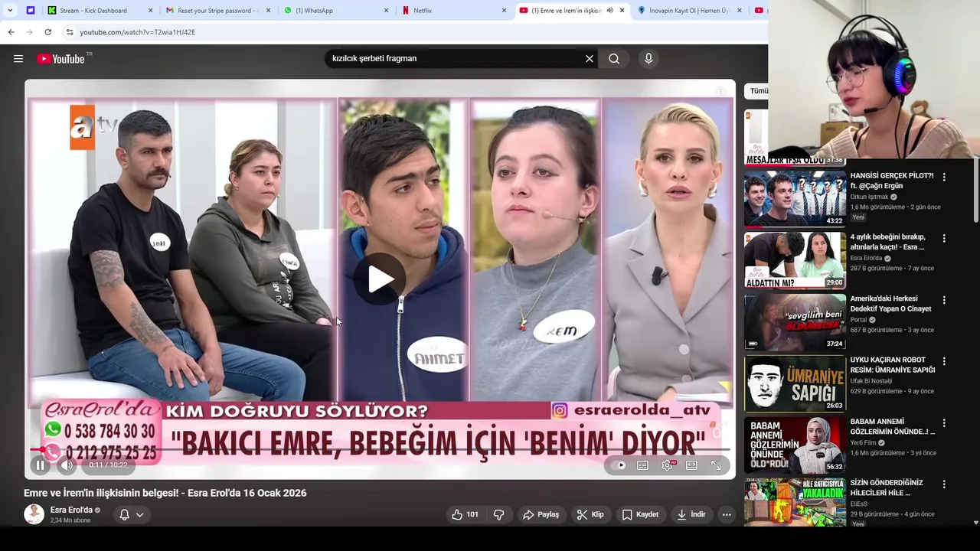This screenshot has width=980, height=551.
Task: Open 4 aylık bebeğini bırakıp video title
Action: pyautogui.click(x=887, y=242)
